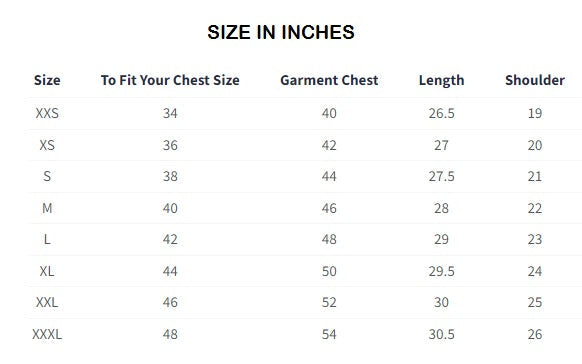This screenshot has width=582, height=364.
Task: Select the 29.5 length cell
Action: pos(441,271)
